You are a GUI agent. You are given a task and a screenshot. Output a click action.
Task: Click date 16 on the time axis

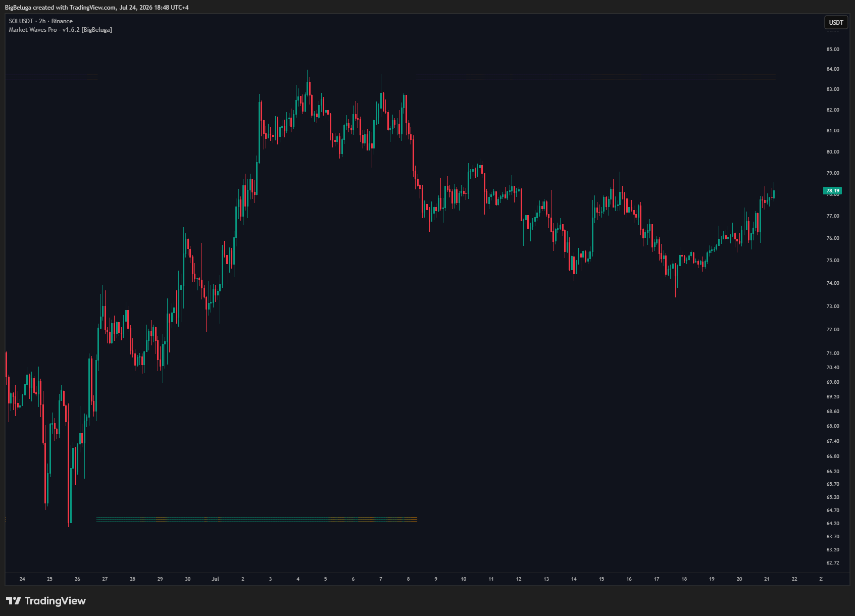point(629,579)
